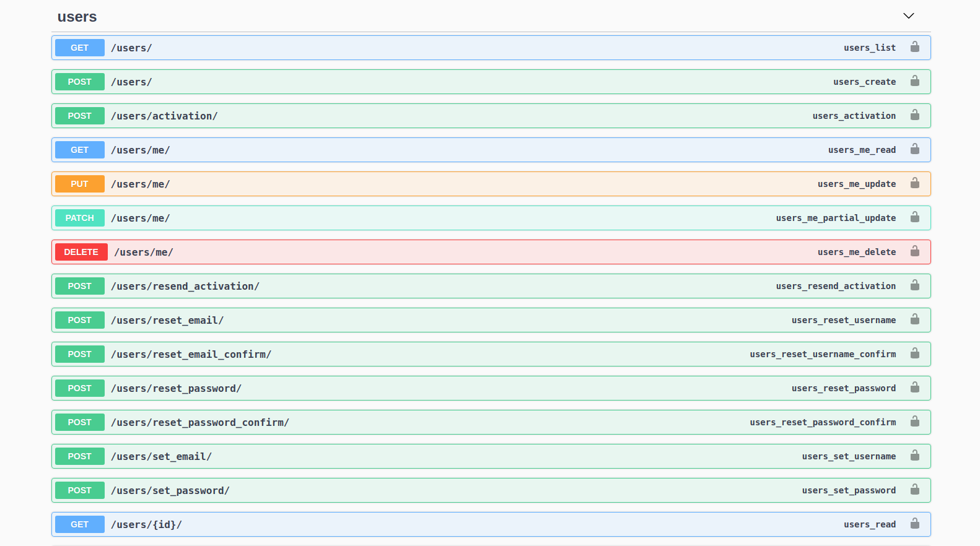
Task: Expand the /users/activation/ endpoint path
Action: point(164,116)
